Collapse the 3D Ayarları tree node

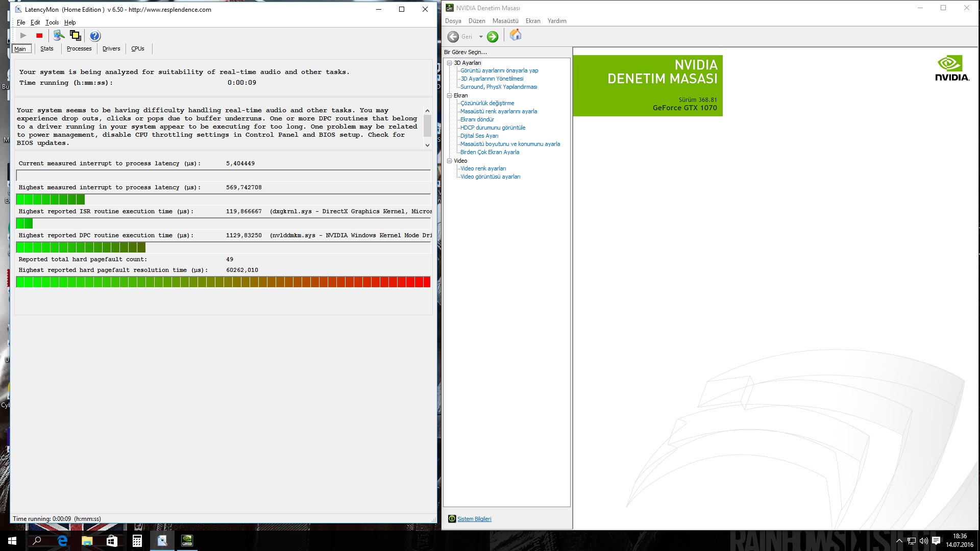450,63
